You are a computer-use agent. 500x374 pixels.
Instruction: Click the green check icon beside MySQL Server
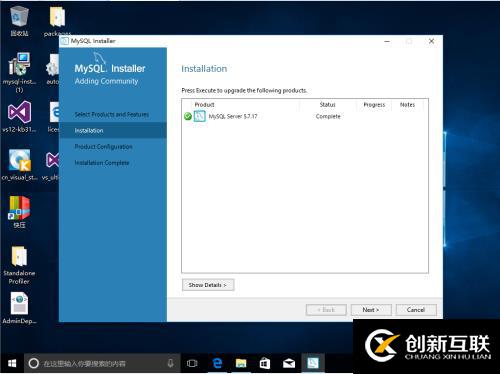(x=188, y=116)
